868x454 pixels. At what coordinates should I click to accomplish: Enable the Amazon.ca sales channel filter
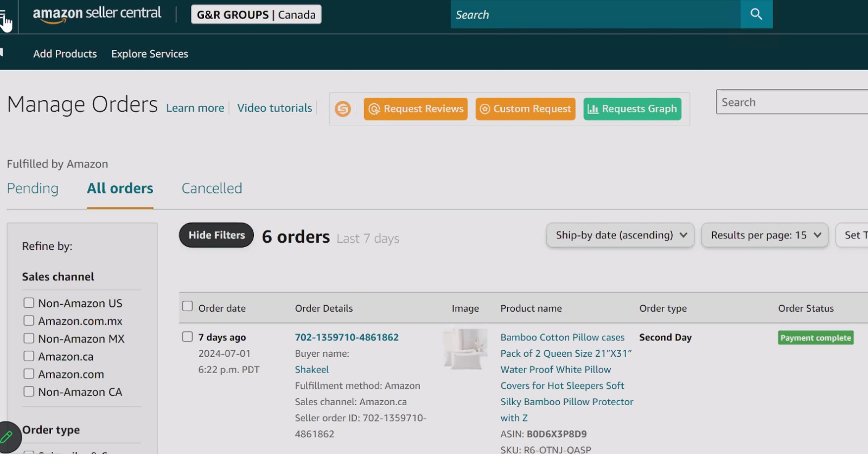(x=29, y=356)
